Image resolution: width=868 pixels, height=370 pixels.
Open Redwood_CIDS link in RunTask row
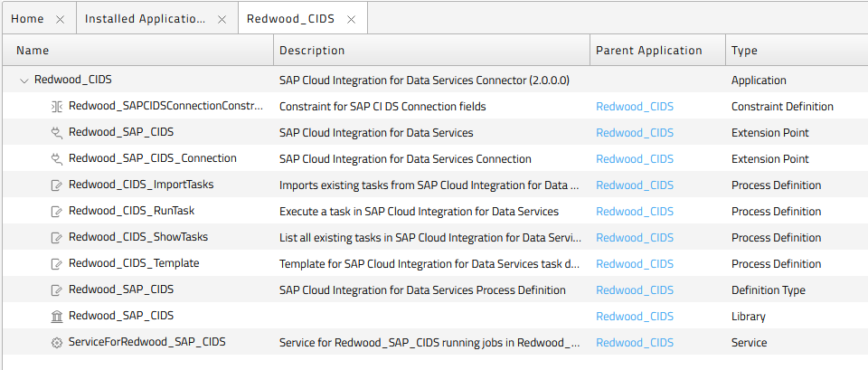click(x=635, y=212)
